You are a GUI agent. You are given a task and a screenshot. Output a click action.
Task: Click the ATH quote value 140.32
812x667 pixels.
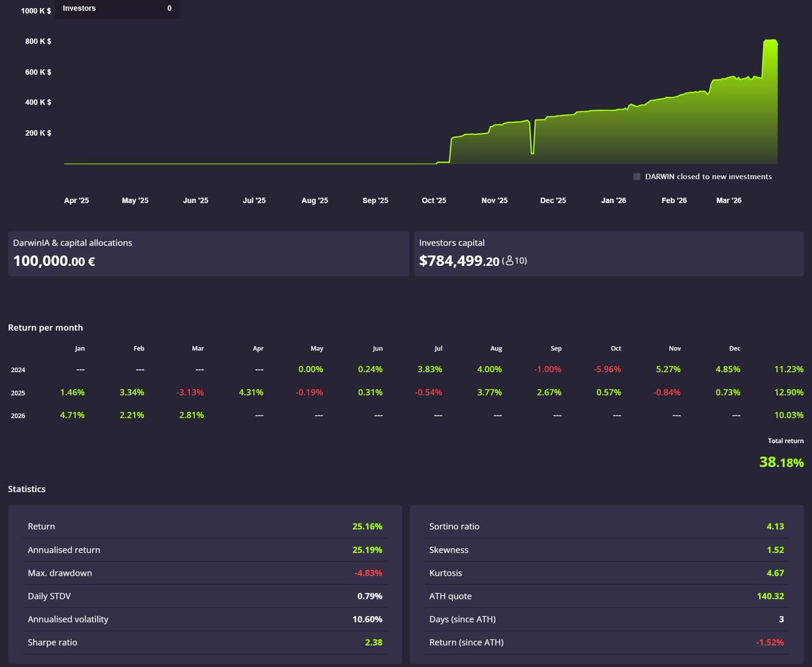pyautogui.click(x=770, y=596)
